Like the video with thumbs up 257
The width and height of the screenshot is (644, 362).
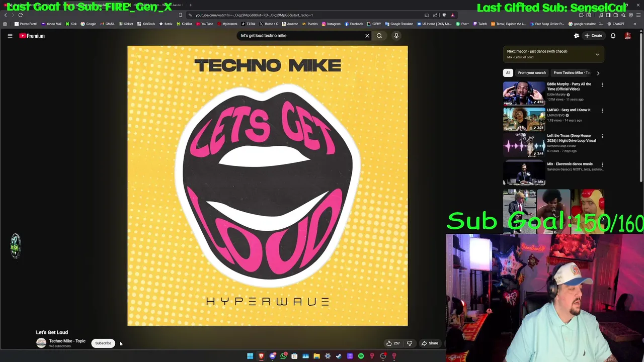click(x=393, y=343)
